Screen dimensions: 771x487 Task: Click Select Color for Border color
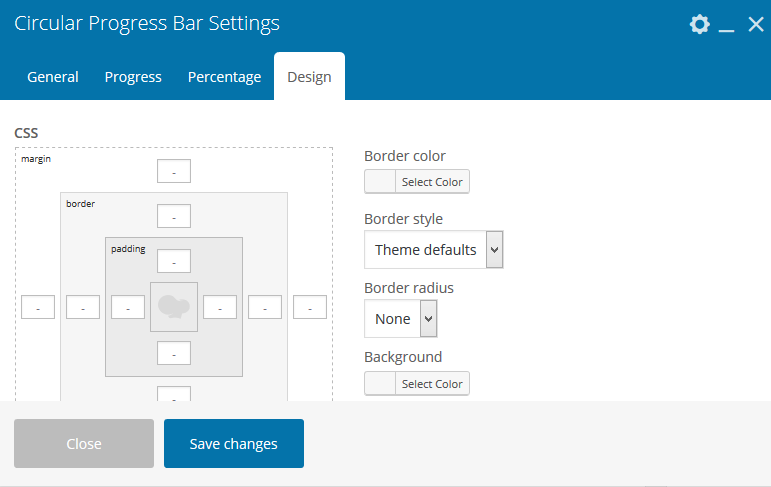pos(417,182)
